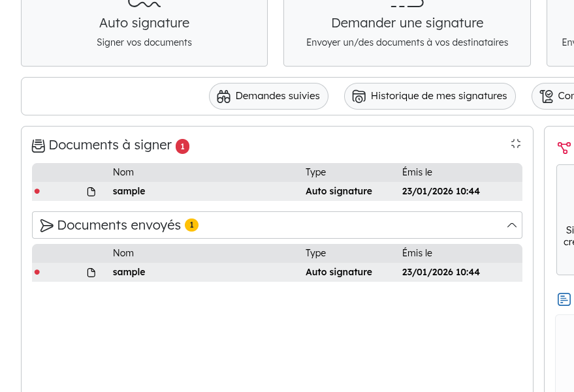The width and height of the screenshot is (574, 392).
Task: Open the Auto signature card
Action: pos(144,31)
